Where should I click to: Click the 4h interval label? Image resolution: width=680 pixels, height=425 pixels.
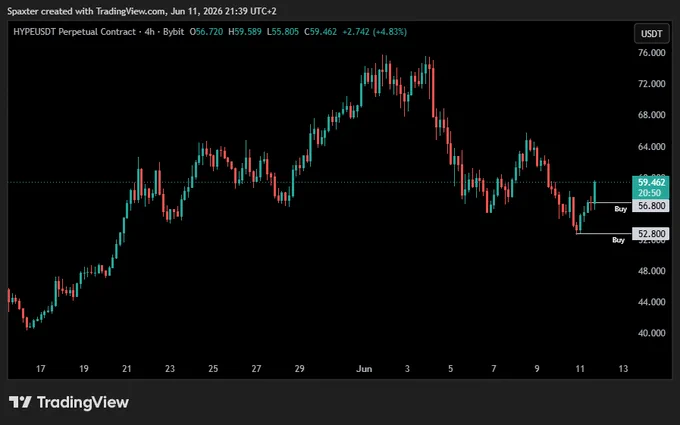(150, 32)
